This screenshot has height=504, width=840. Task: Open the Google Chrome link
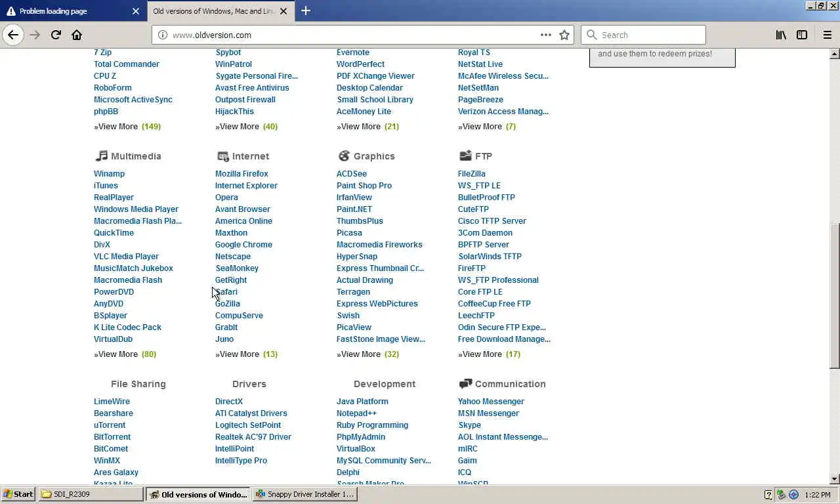click(243, 244)
